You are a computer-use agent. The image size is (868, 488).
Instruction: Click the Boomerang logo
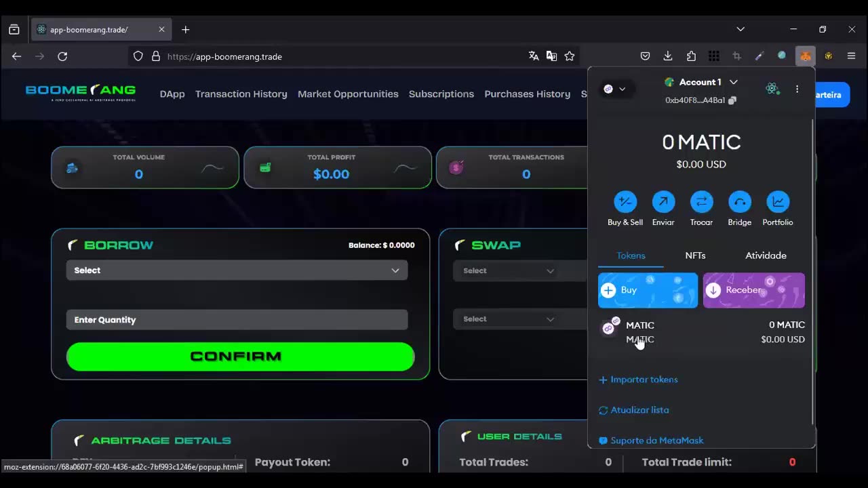pyautogui.click(x=81, y=92)
